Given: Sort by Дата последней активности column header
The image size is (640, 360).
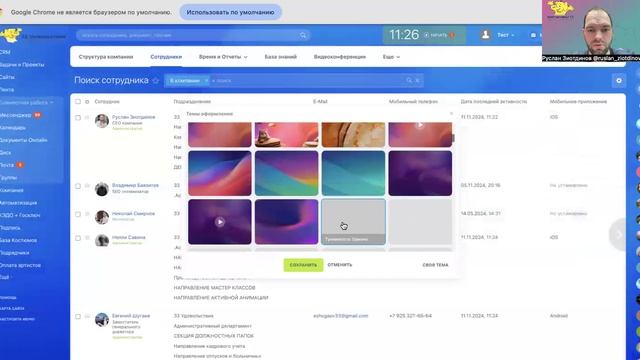Looking at the screenshot, I should (x=493, y=102).
